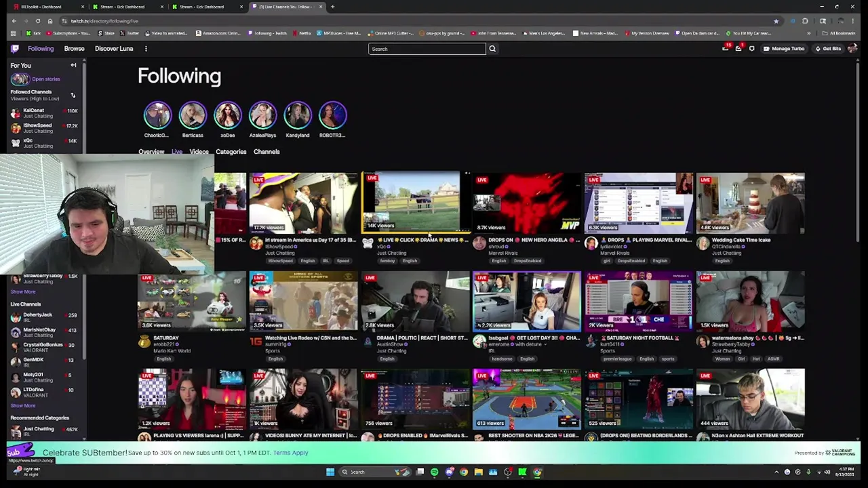
Task: Open CrystalGoBonkas channel in sidebar
Action: point(45,348)
